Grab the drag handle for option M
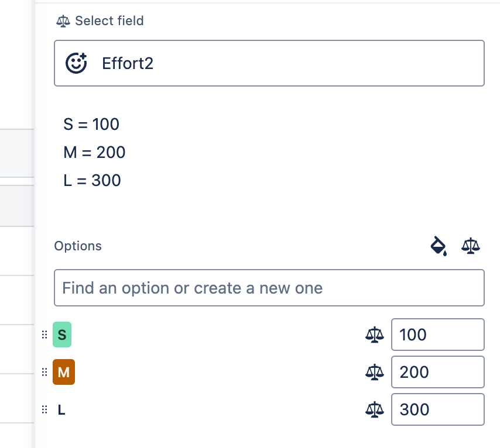The width and height of the screenshot is (500, 448). pos(44,372)
